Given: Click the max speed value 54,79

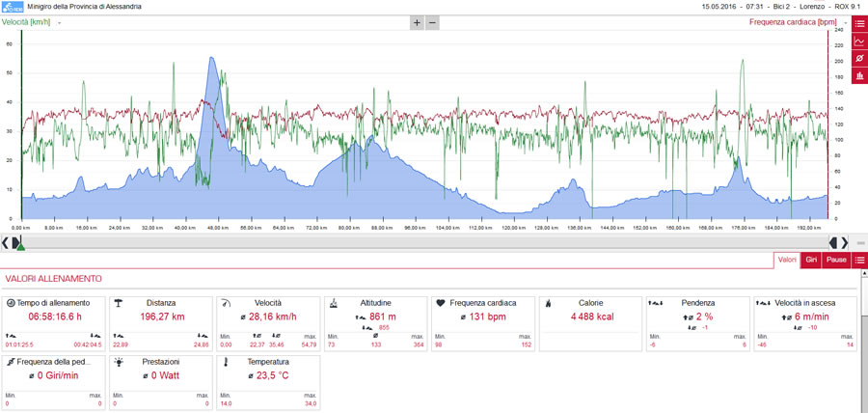Looking at the screenshot, I should (x=309, y=344).
